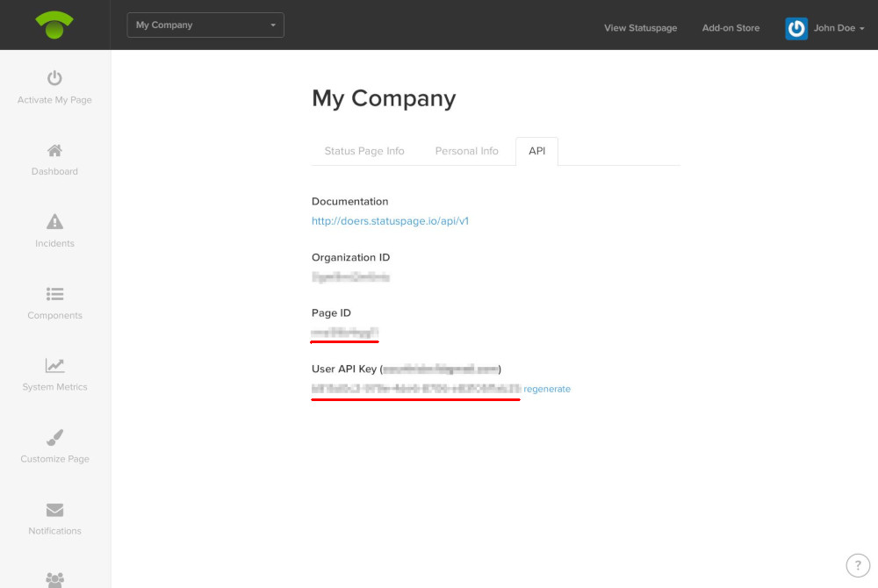Open the Dashboard home icon
This screenshot has height=588, width=878.
[54, 150]
